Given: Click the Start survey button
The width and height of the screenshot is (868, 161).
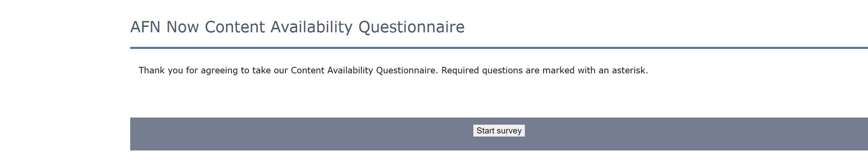Looking at the screenshot, I should (x=499, y=131).
